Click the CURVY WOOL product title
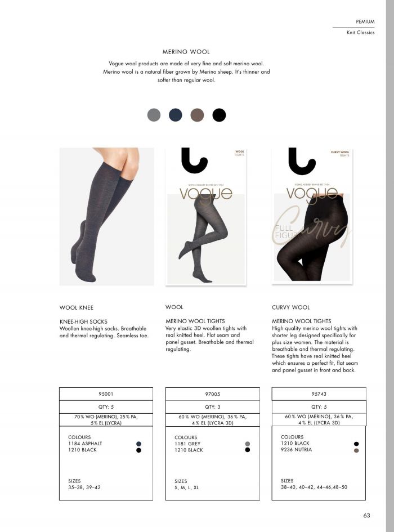 point(291,307)
